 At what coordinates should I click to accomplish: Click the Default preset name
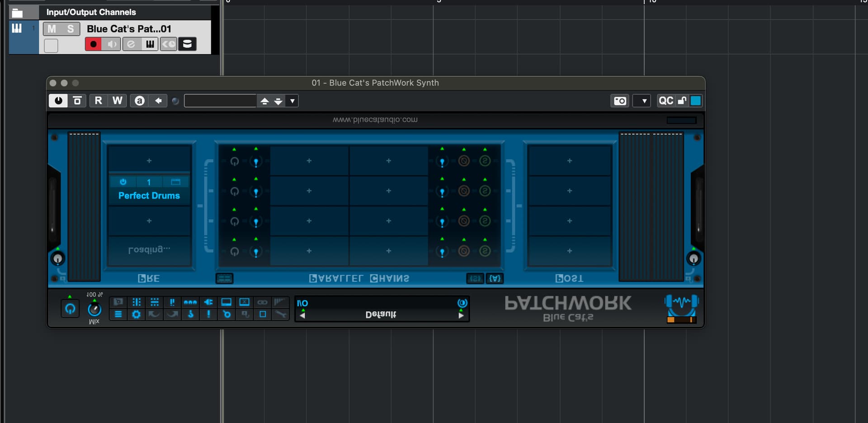(381, 314)
